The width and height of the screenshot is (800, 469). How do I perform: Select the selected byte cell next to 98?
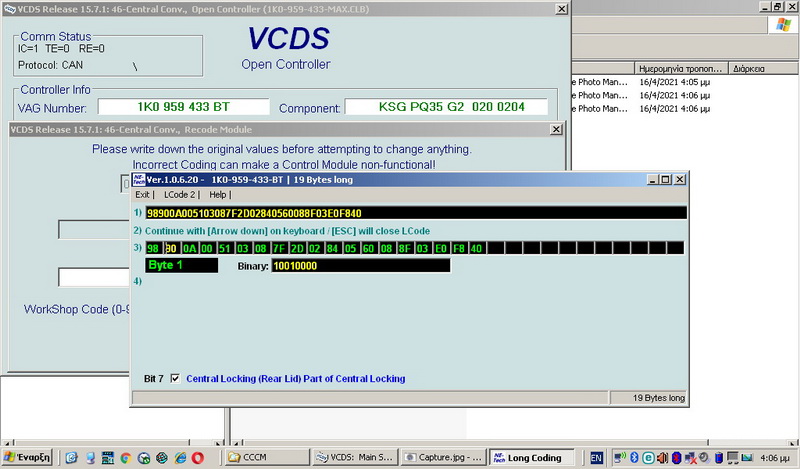(171, 248)
